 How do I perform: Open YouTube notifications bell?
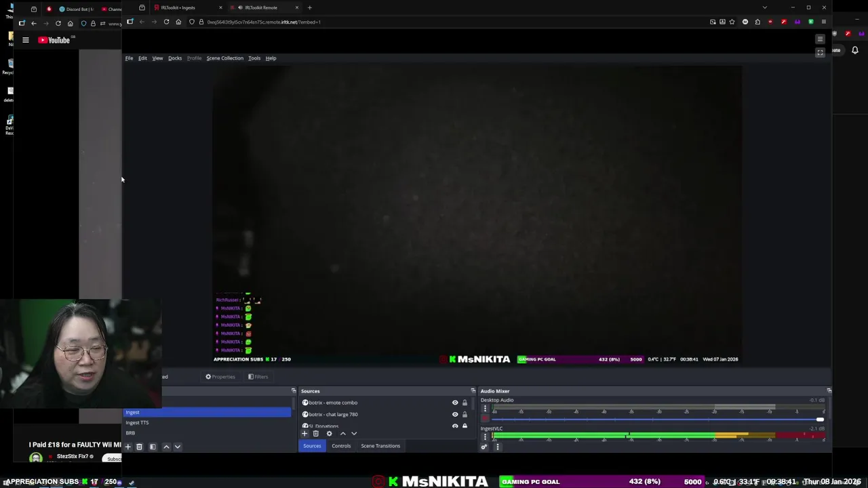click(855, 50)
